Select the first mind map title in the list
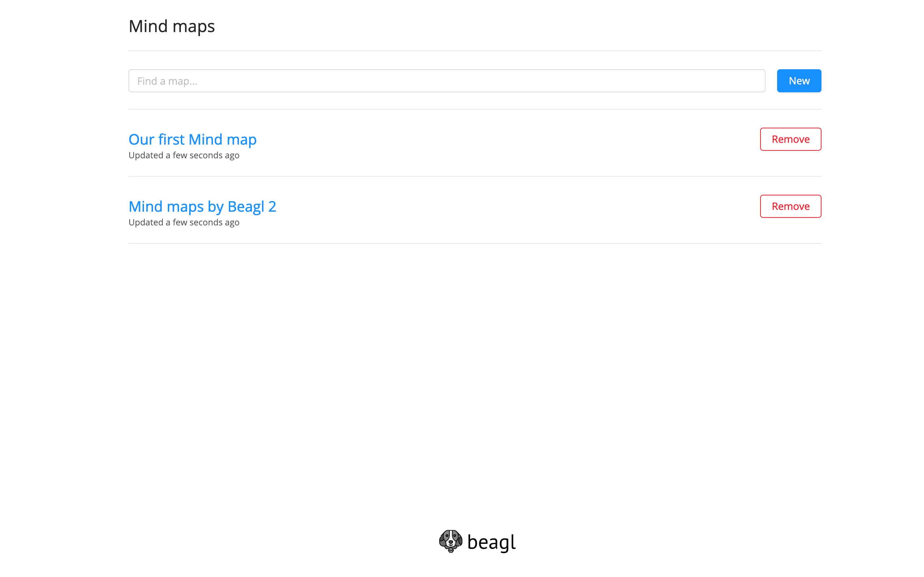The image size is (924, 577). [192, 139]
